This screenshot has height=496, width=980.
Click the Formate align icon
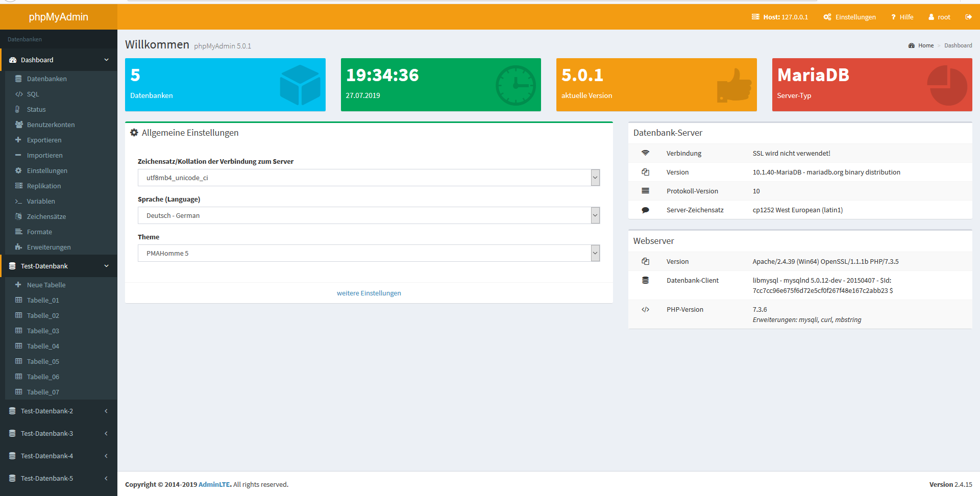[x=19, y=232]
